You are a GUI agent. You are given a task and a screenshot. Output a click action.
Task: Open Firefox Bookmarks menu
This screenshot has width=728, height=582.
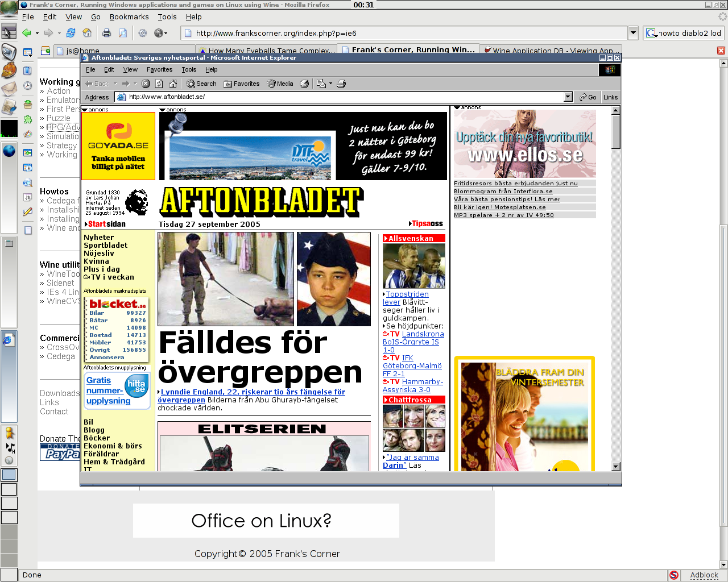tap(129, 17)
